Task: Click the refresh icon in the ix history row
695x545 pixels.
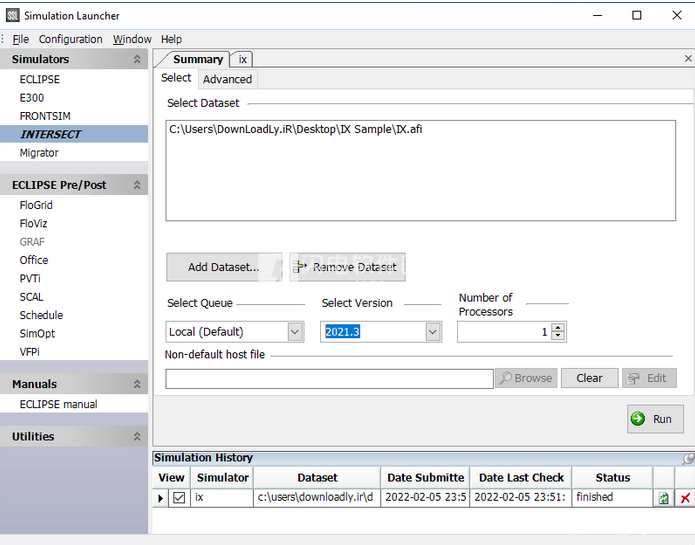Action: click(x=664, y=498)
